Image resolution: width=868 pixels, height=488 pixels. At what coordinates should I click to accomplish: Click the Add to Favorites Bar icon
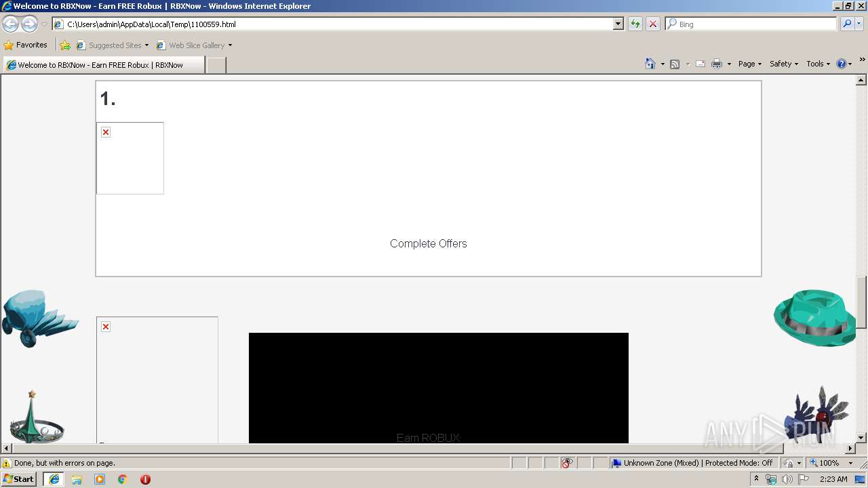point(65,45)
